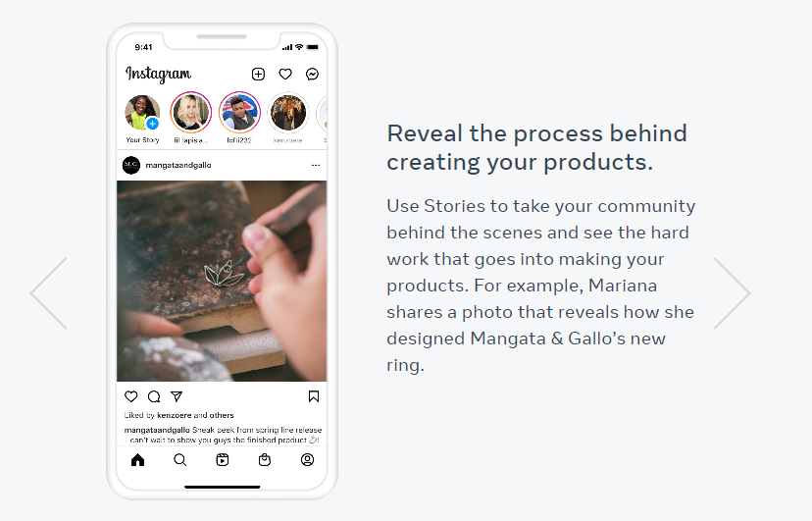
Task: Save the post with the bookmark icon
Action: click(314, 396)
